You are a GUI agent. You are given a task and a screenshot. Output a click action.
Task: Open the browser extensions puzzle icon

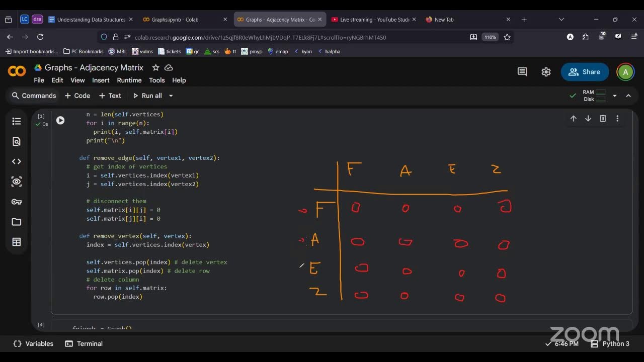point(586,37)
